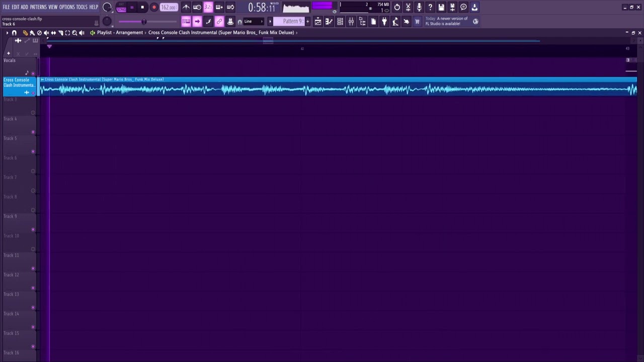Open the playlist view icon
The image size is (644, 362).
318,22
